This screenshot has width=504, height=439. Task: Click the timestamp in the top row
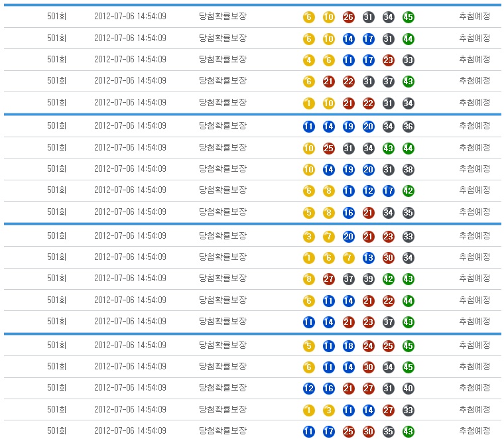click(130, 16)
